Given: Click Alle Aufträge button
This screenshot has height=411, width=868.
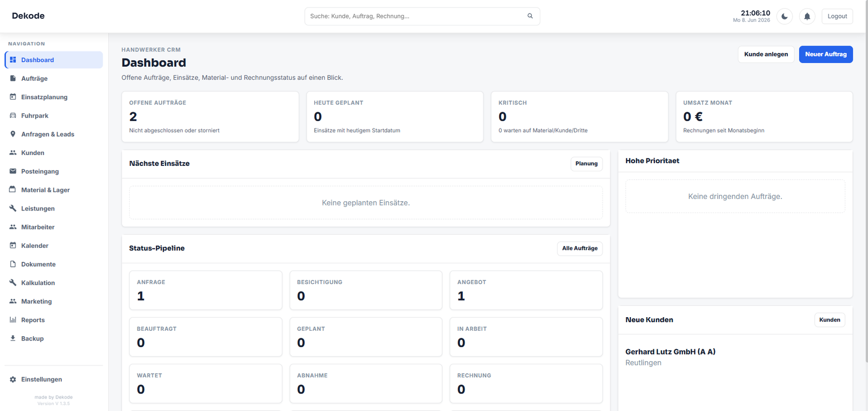Looking at the screenshot, I should click(x=580, y=248).
